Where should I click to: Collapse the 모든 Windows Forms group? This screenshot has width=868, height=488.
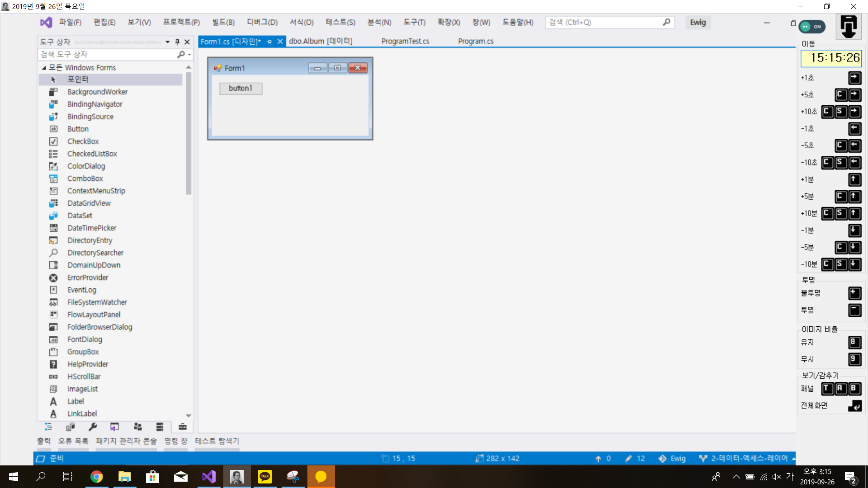44,68
